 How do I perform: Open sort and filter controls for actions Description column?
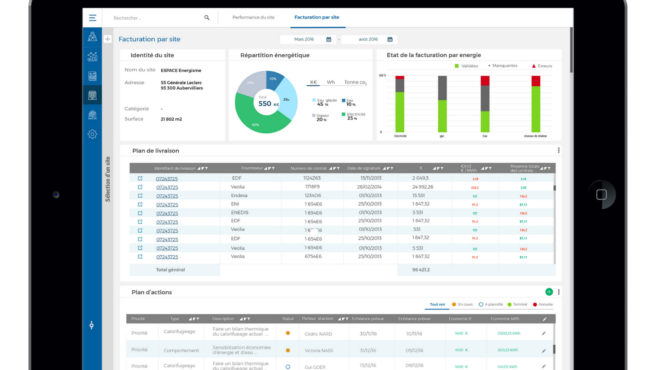pyautogui.click(x=245, y=319)
